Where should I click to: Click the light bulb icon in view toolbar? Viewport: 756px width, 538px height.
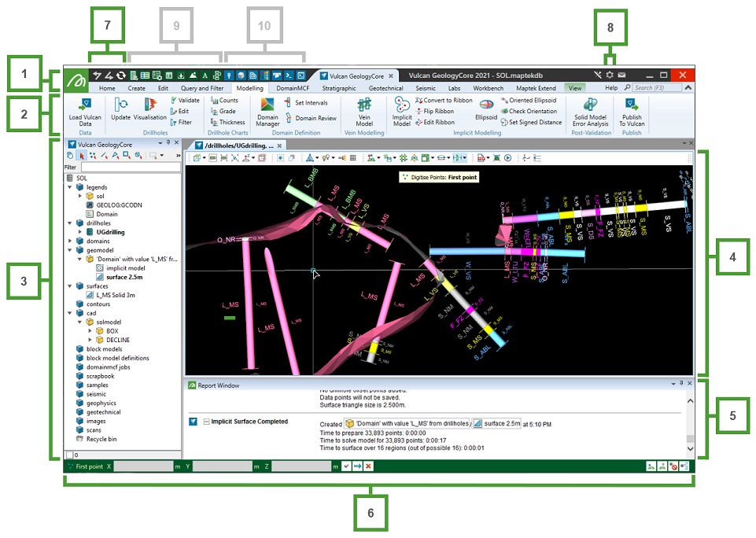coord(326,157)
